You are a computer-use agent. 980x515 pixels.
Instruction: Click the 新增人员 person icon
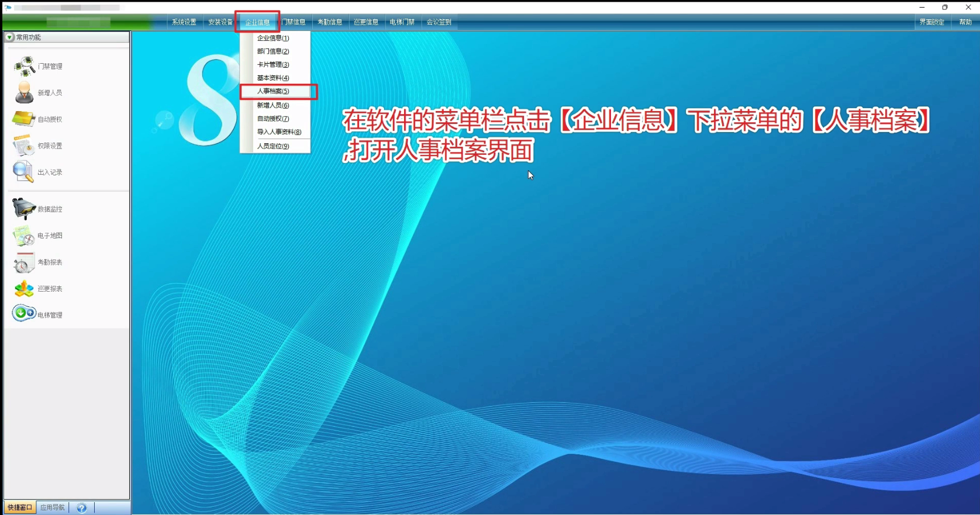pos(24,93)
